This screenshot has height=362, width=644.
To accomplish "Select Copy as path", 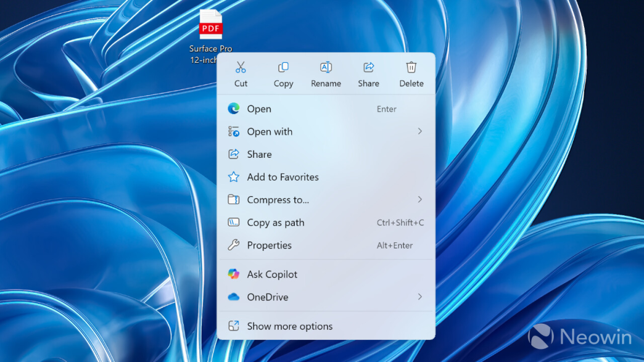I will click(276, 222).
